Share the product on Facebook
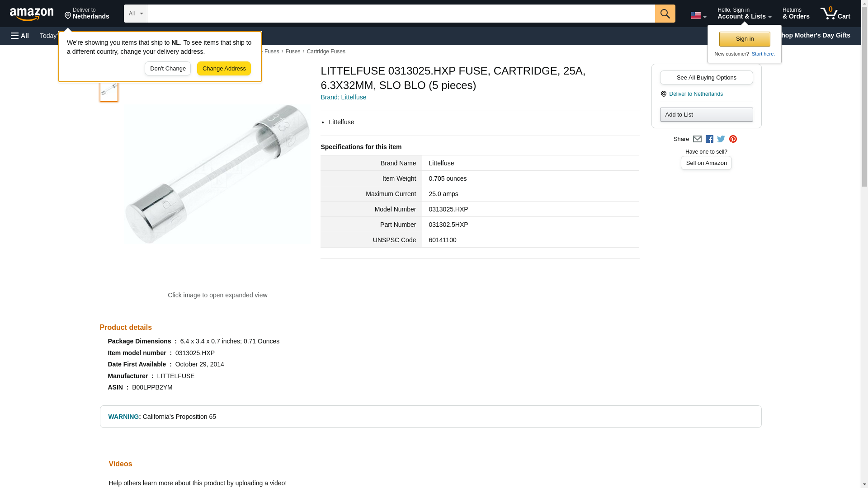Viewport: 868px width, 488px height. pyautogui.click(x=709, y=139)
